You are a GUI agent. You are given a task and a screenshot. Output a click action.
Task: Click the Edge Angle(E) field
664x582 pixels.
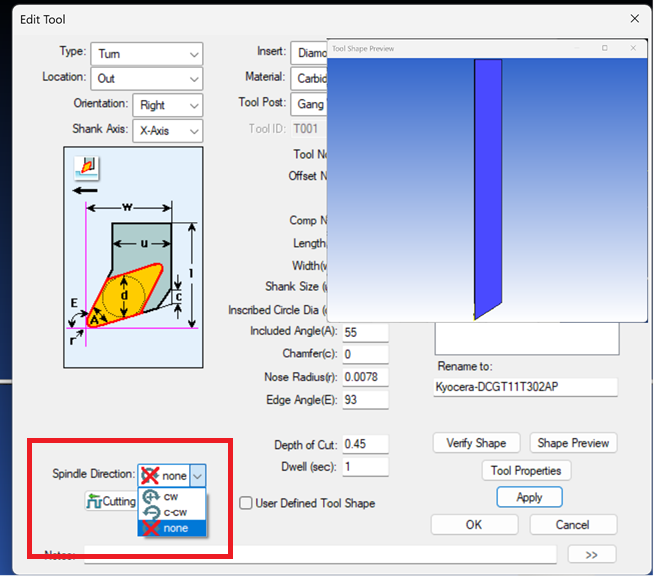coord(365,400)
